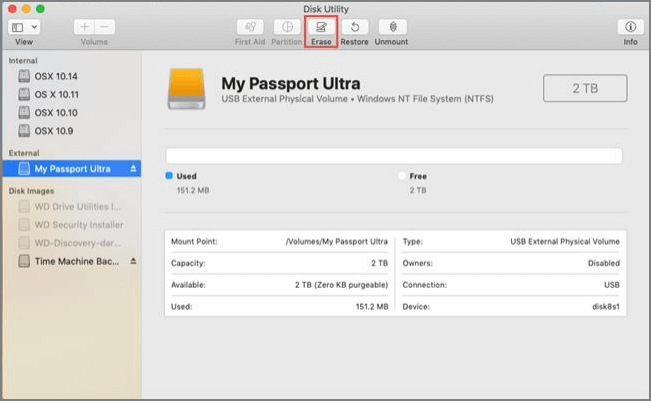Run First Aid on the disk
This screenshot has width=651, height=401.
pyautogui.click(x=250, y=27)
